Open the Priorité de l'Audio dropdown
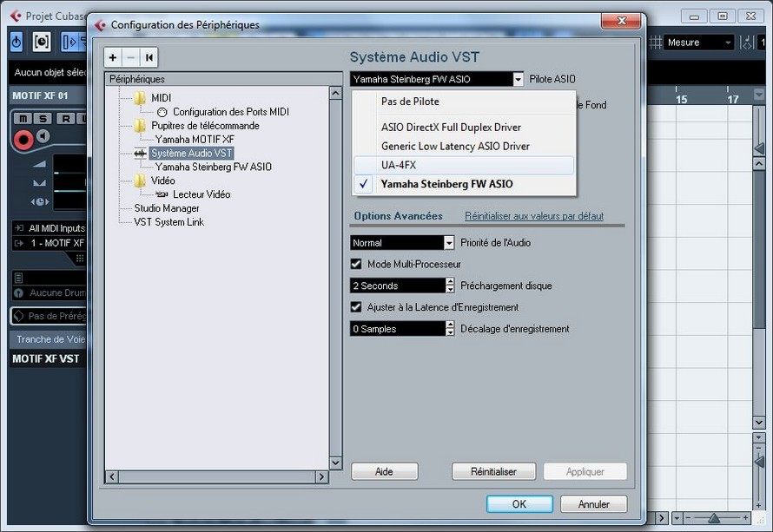The height and width of the screenshot is (532, 773). pyautogui.click(x=449, y=243)
